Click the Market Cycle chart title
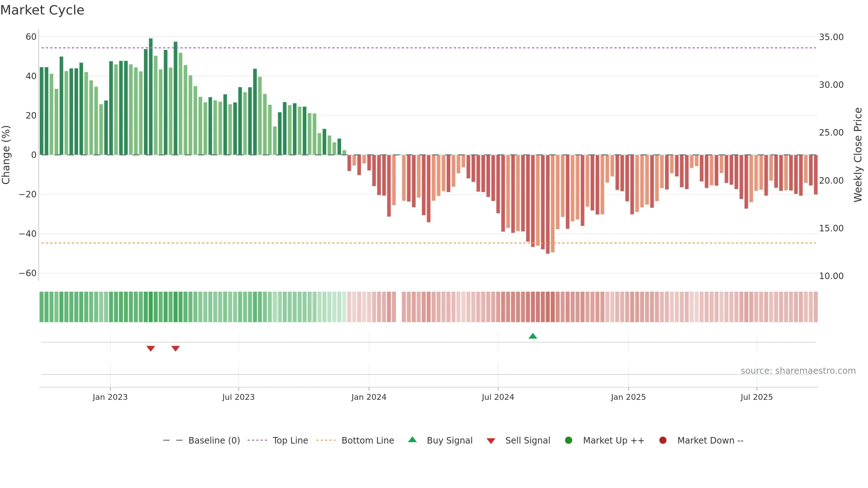The height and width of the screenshot is (488, 868). coord(42,10)
